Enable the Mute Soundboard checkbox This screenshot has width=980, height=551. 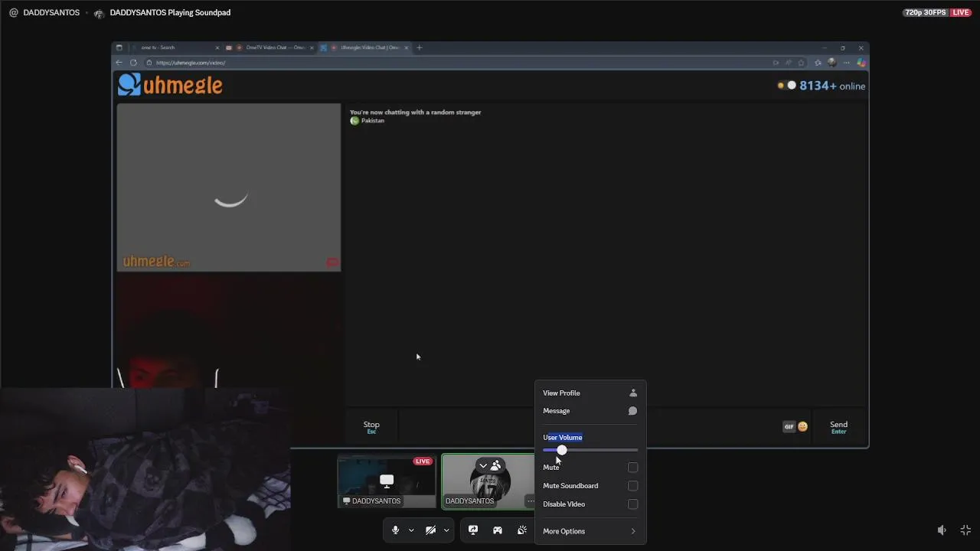[x=632, y=486]
